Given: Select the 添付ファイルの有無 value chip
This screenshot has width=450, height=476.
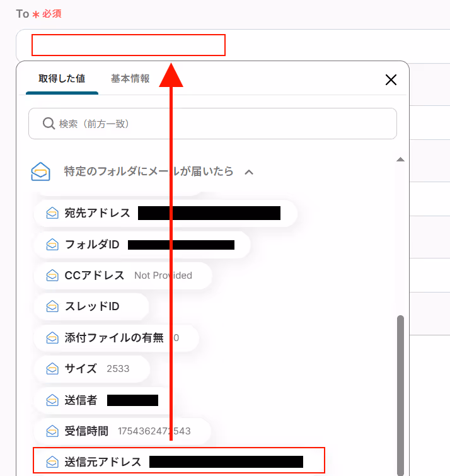Looking at the screenshot, I should point(116,337).
